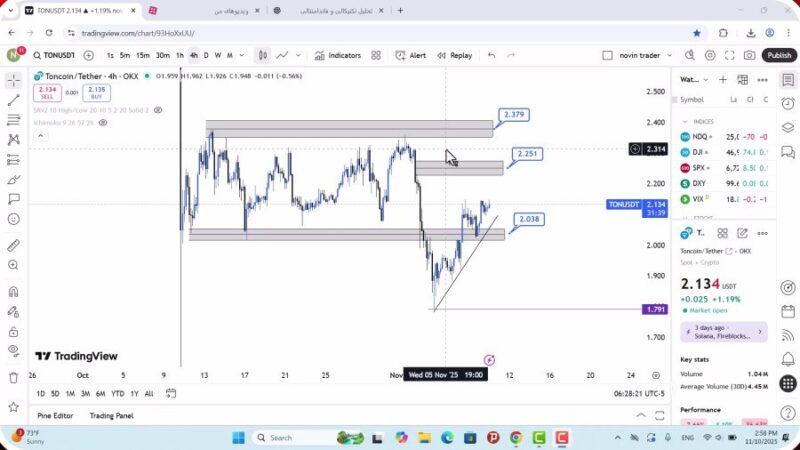Switch to the Pine Editor tab

point(55,415)
